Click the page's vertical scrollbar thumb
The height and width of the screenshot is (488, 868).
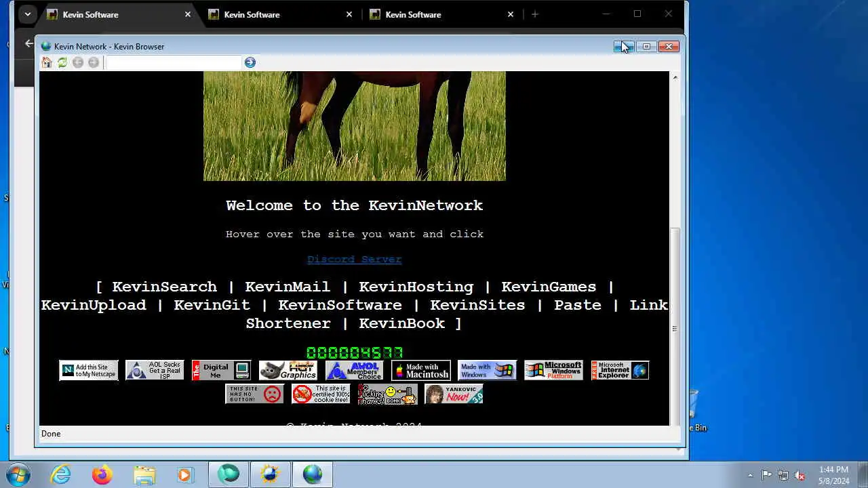pos(675,325)
